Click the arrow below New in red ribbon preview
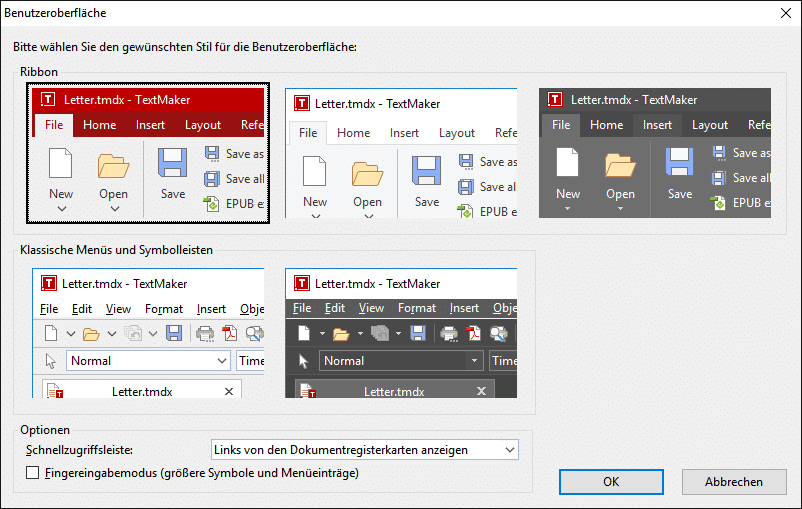802x509 pixels. (62, 209)
